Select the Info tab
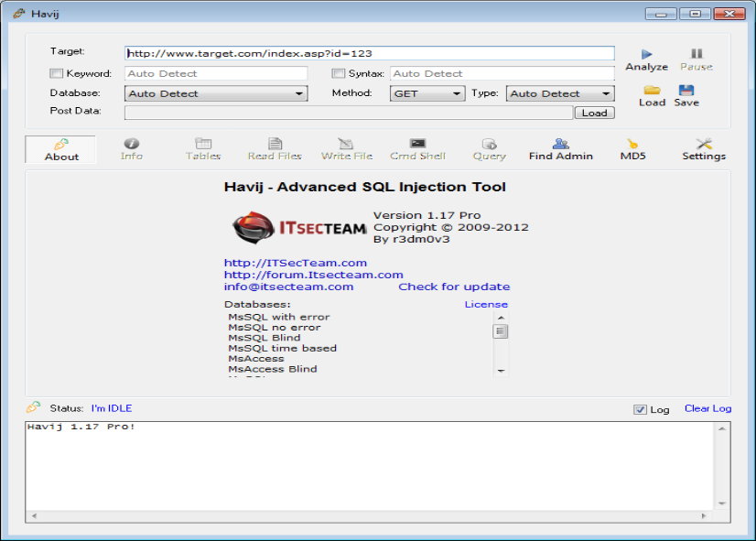 pos(131,148)
